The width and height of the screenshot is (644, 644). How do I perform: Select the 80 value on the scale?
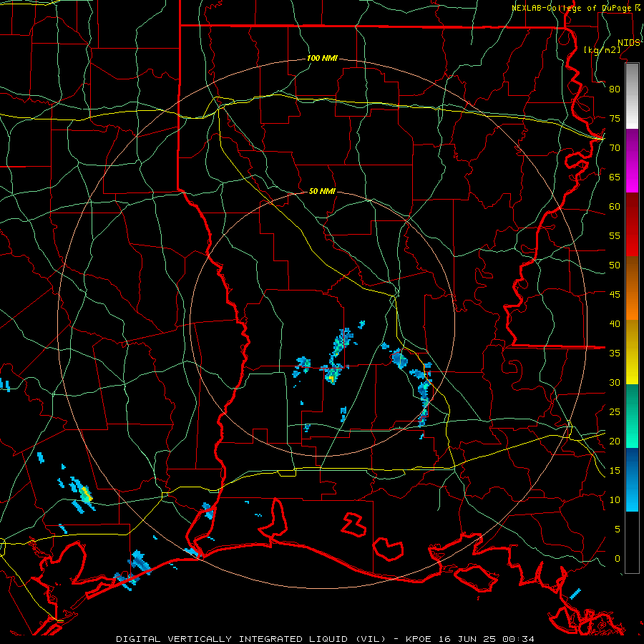click(x=615, y=89)
